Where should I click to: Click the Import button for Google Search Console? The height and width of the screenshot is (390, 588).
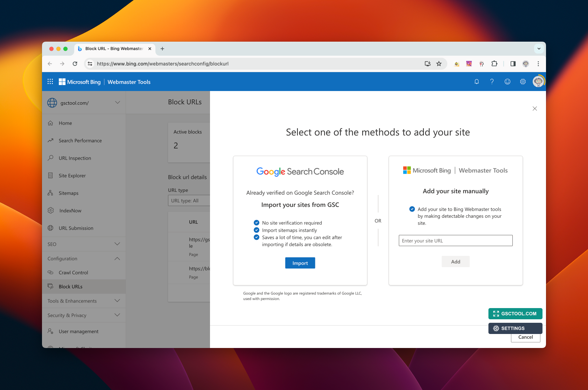[300, 263]
